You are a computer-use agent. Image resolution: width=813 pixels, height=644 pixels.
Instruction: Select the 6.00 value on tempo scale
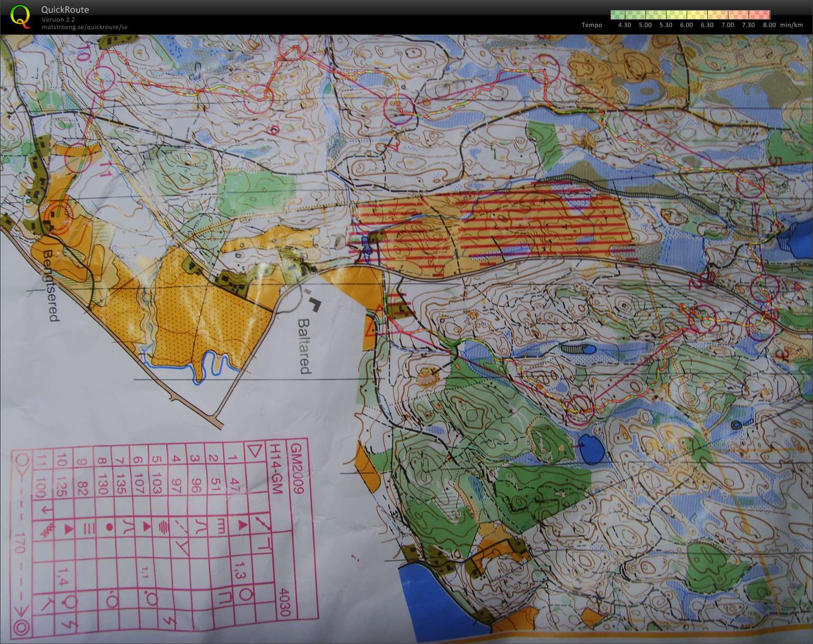(686, 25)
